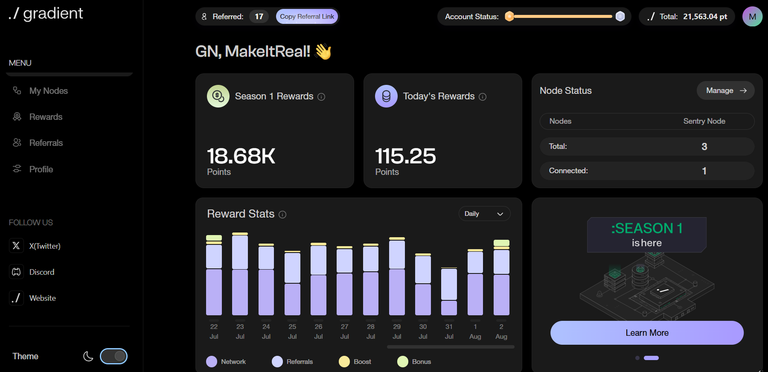The width and height of the screenshot is (768, 372).
Task: Click the Reward Stats info icon
Action: tap(283, 214)
